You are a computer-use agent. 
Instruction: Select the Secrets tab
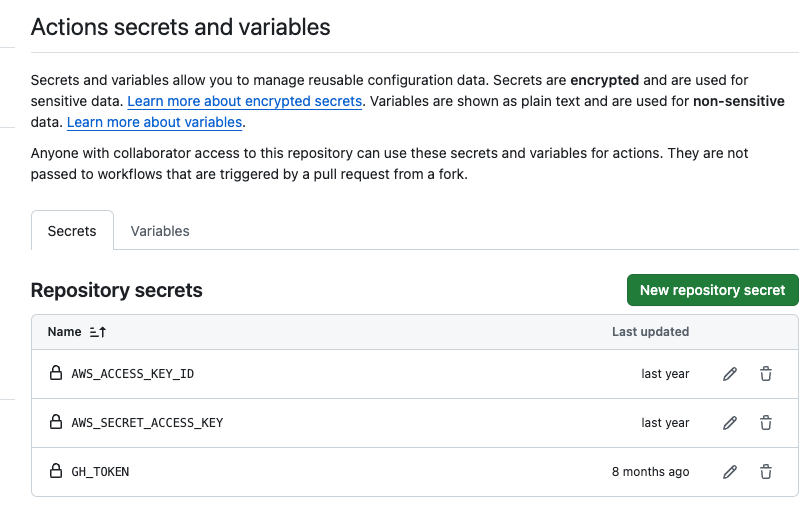pyautogui.click(x=72, y=231)
